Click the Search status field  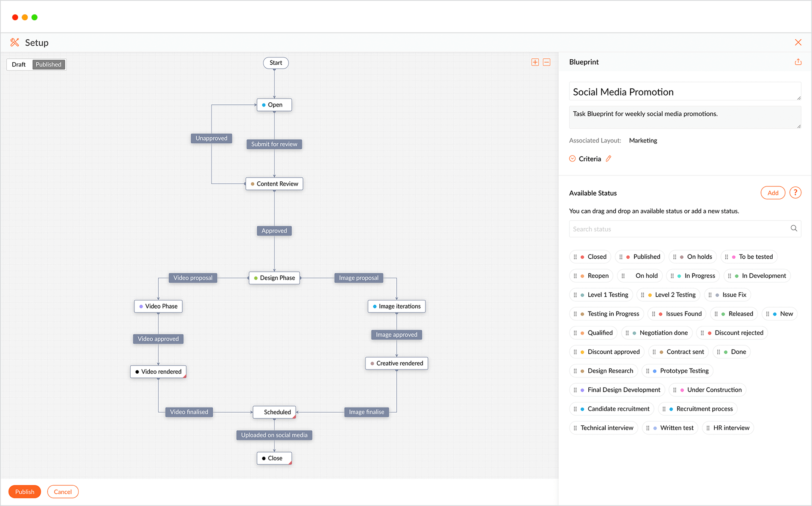[x=685, y=229]
